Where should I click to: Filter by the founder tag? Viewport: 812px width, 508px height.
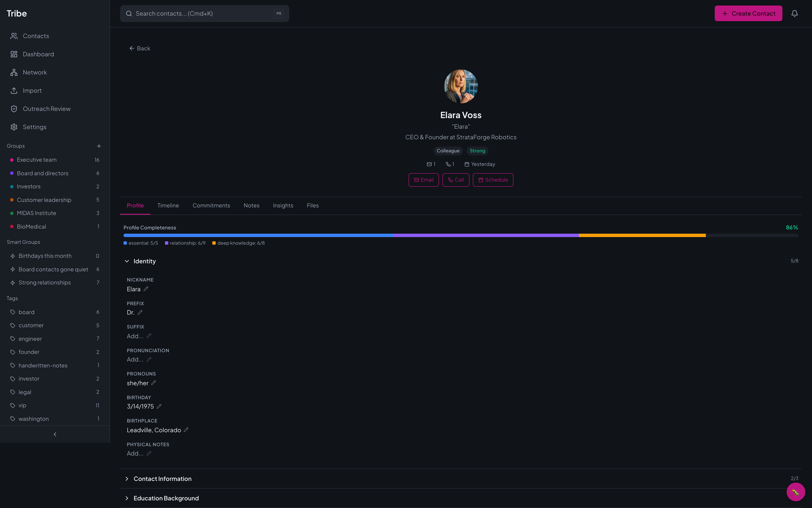coord(55,352)
